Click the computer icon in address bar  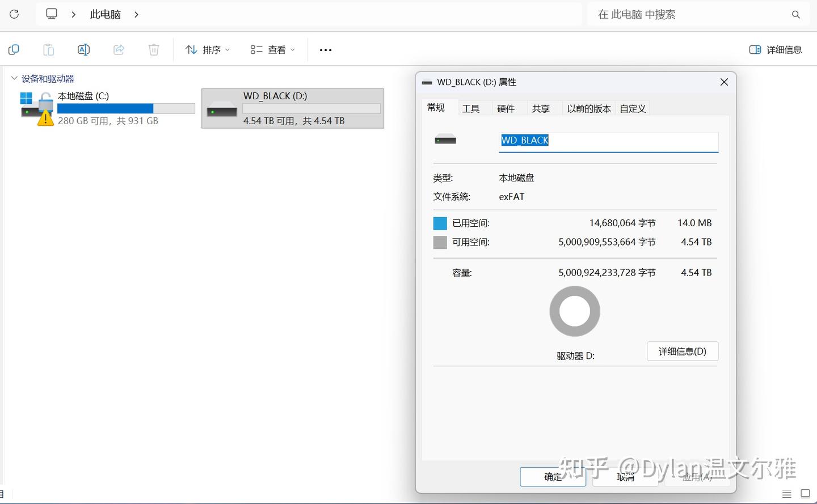pyautogui.click(x=52, y=14)
